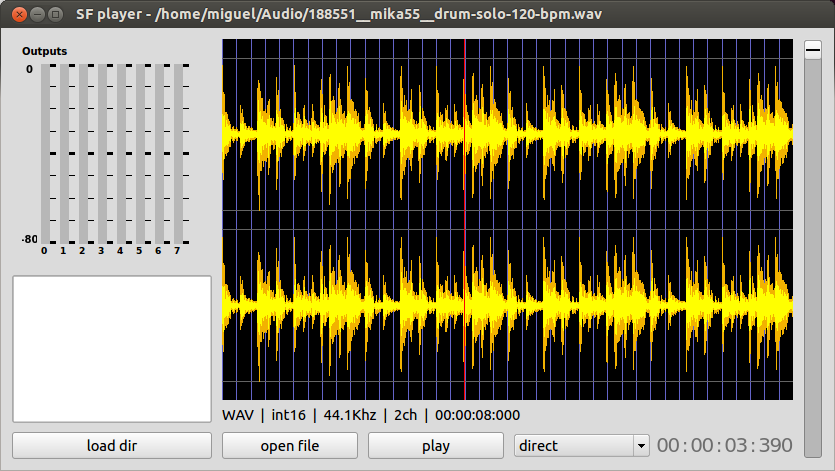Click the empty file list box
Image resolution: width=835 pixels, height=471 pixels.
pos(112,349)
